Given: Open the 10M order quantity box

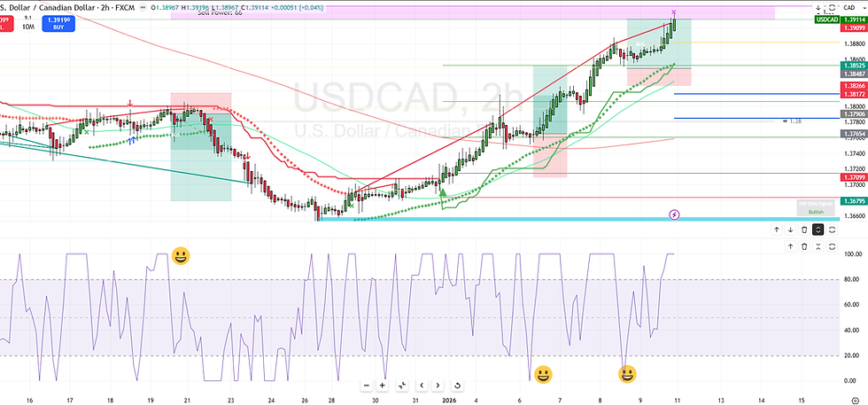Looking at the screenshot, I should [27, 26].
